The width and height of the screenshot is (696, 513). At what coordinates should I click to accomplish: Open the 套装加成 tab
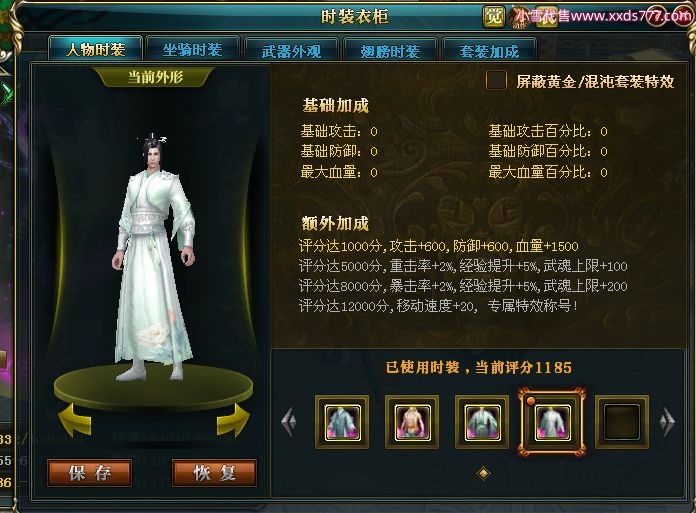[x=489, y=51]
